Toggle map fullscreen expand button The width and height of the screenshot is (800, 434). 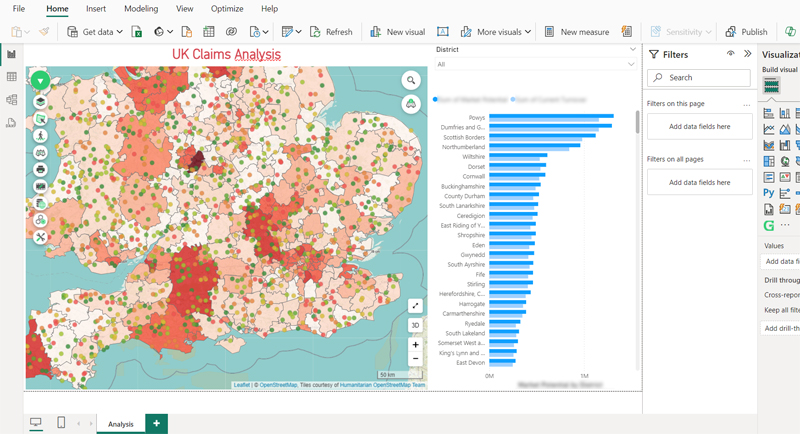415,306
